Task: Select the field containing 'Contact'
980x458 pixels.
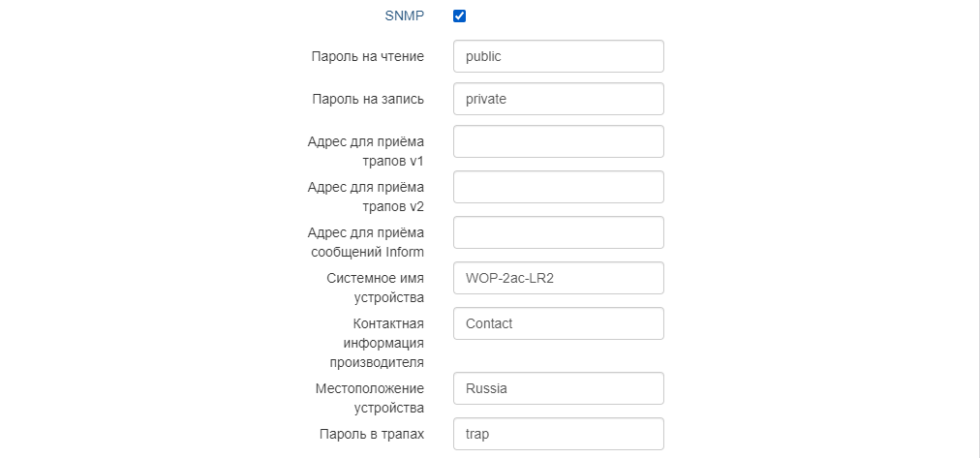Action: tap(558, 323)
